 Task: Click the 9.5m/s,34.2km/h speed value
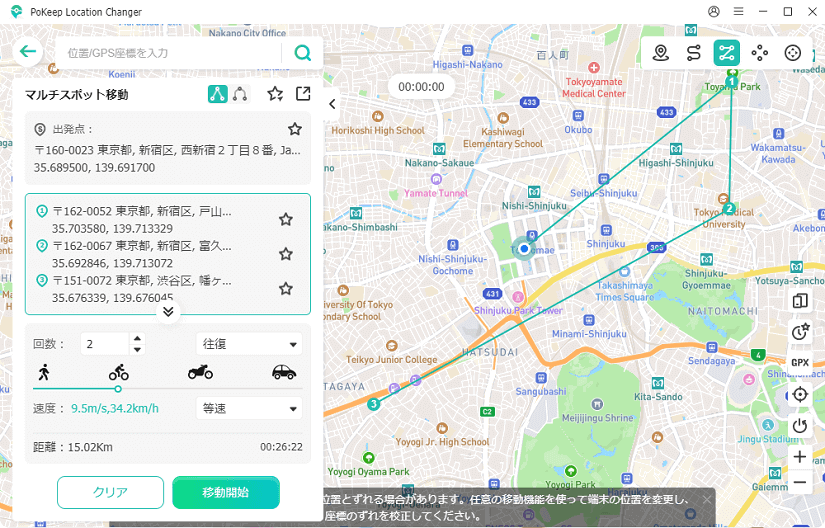point(115,409)
